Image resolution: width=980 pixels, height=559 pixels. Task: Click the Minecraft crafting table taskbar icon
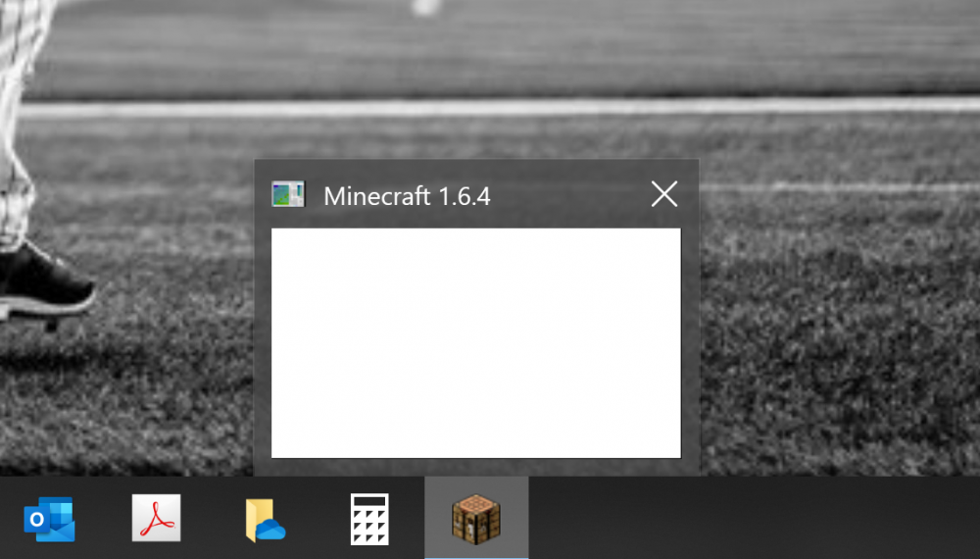click(x=476, y=519)
